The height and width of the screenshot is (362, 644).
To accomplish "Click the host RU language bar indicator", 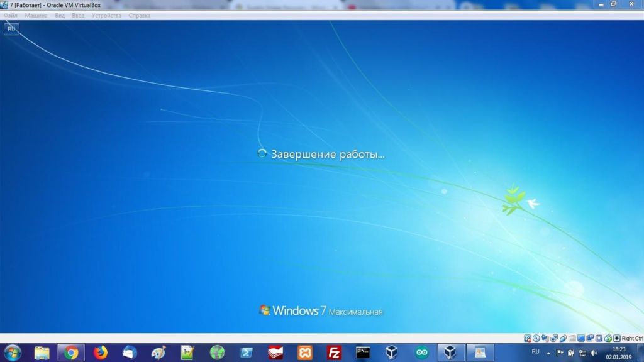I will click(x=535, y=352).
